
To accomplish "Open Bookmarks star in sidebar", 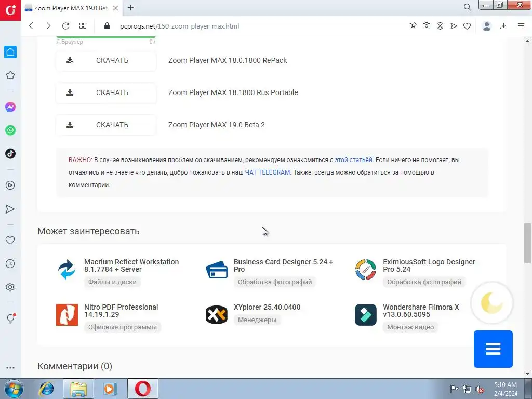I will (x=10, y=75).
